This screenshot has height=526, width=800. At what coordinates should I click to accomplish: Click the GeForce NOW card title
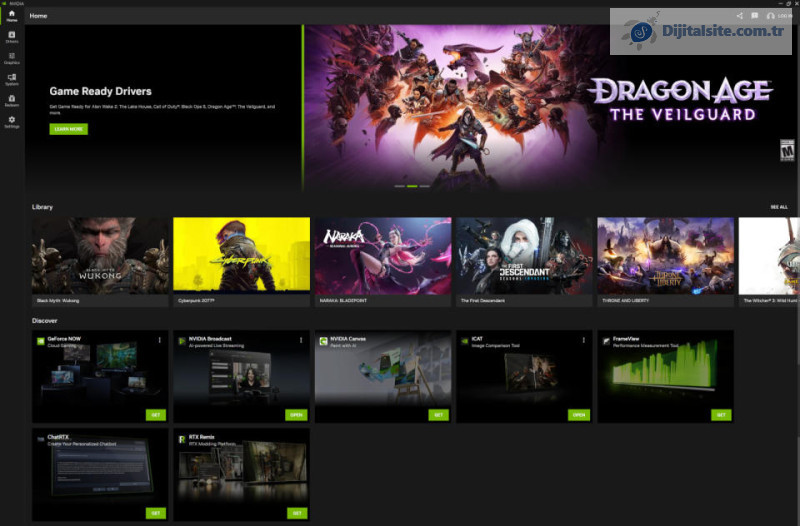click(64, 339)
